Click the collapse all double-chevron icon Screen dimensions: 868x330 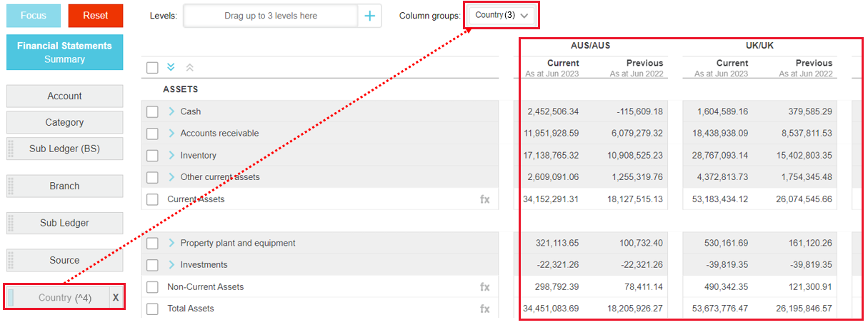point(189,68)
